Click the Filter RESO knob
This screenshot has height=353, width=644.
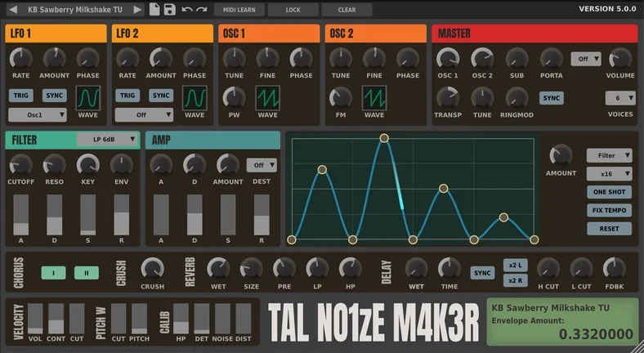(54, 165)
